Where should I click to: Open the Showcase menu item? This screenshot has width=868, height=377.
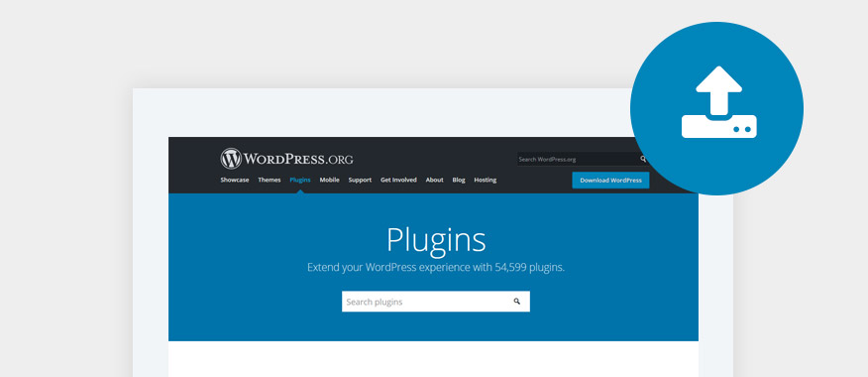[235, 181]
